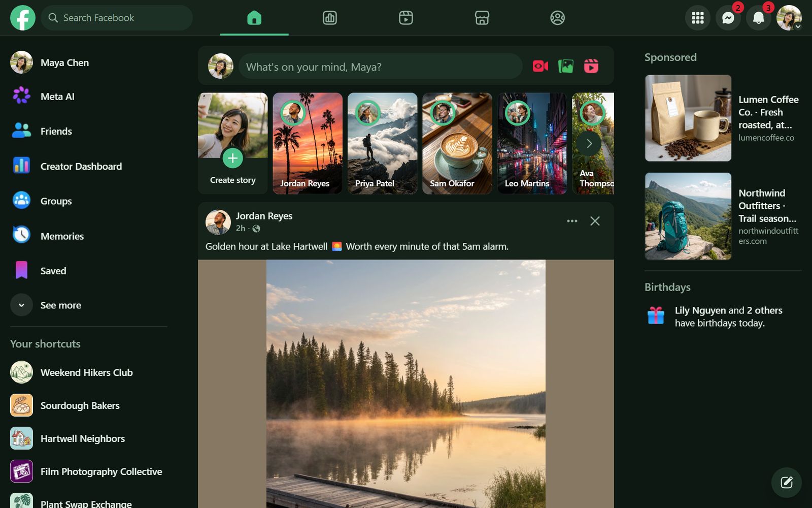
Task: Open the Lumen Coffee Co. sponsored ad
Action: 723,118
